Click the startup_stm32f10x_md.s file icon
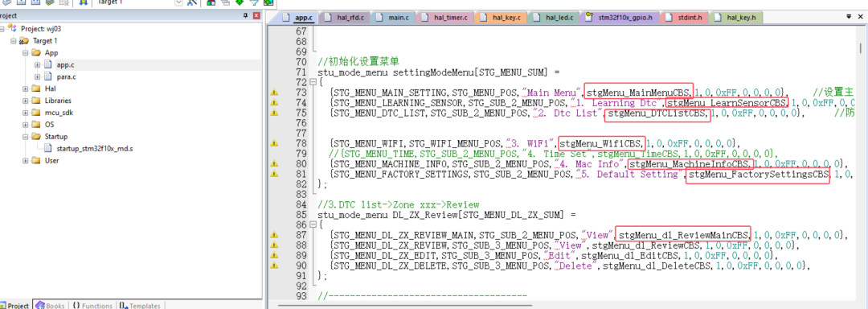 48,148
